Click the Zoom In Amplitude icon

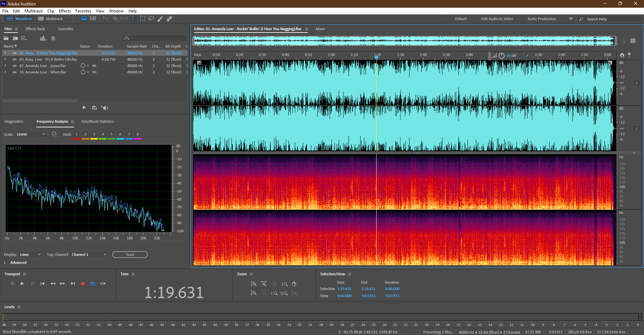[x=254, y=284]
